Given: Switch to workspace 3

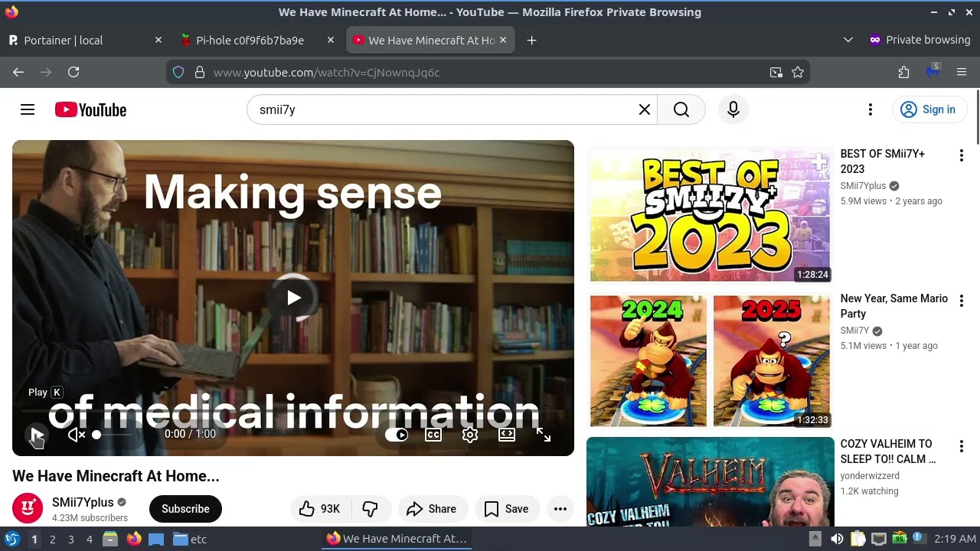Looking at the screenshot, I should click(70, 539).
